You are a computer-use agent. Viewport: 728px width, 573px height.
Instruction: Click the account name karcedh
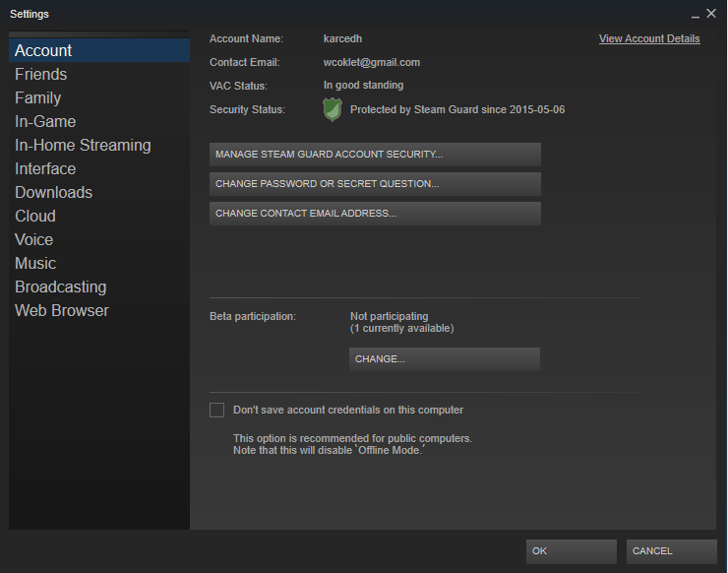click(342, 39)
